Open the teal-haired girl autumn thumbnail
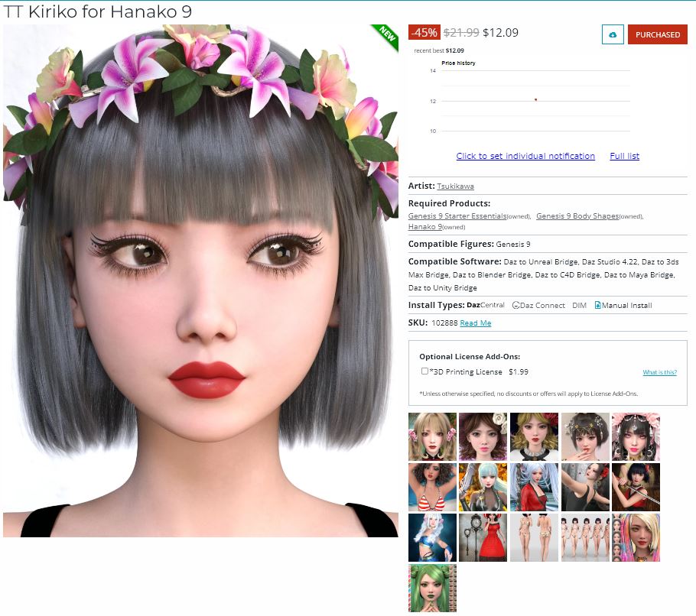 pos(483,487)
